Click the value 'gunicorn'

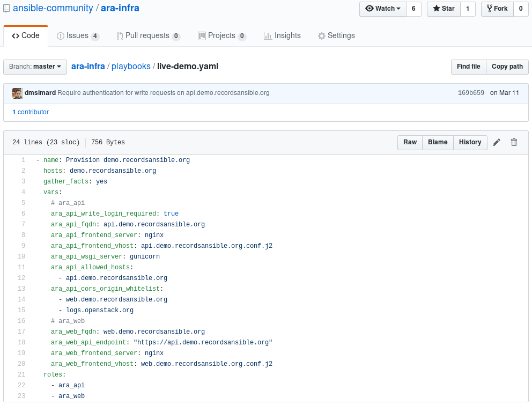coord(145,256)
